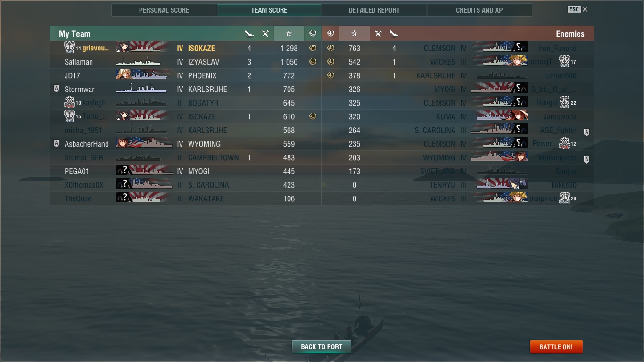Switch to the Detailed Report tab
The image size is (644, 362).
pos(374,10)
